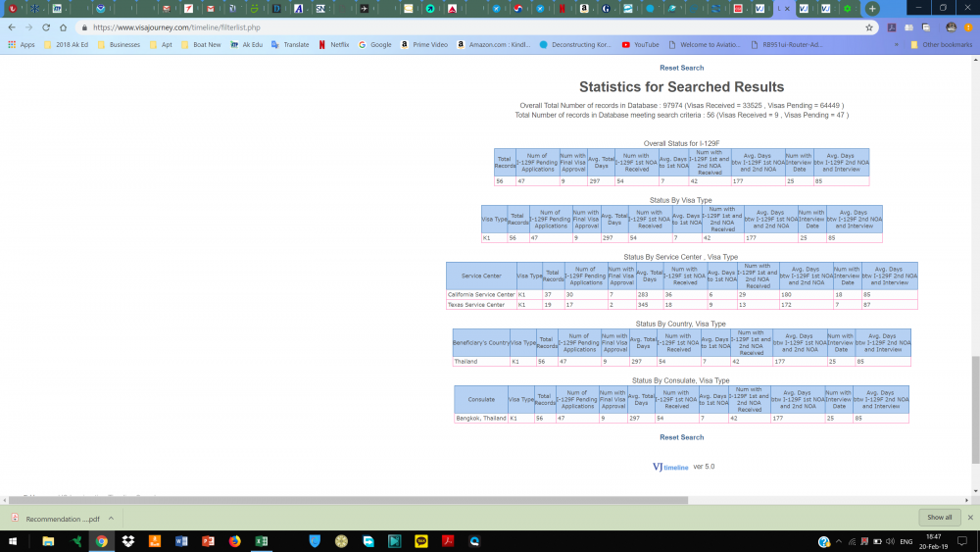
Task: Click the address bar URL field
Action: coord(470,27)
